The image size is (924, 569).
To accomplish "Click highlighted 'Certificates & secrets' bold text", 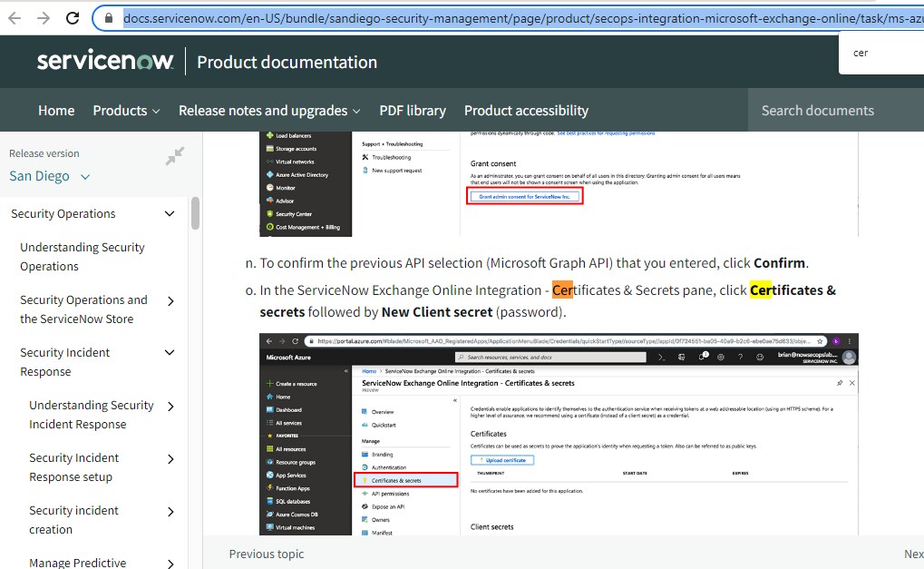I will 793,290.
